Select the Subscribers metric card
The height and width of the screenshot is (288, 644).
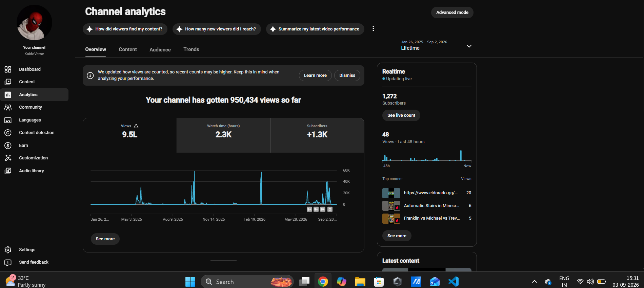[317, 135]
